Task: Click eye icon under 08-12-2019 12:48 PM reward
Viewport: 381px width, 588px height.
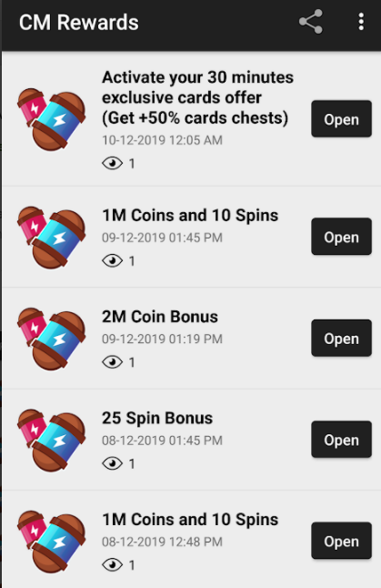Action: click(x=113, y=564)
